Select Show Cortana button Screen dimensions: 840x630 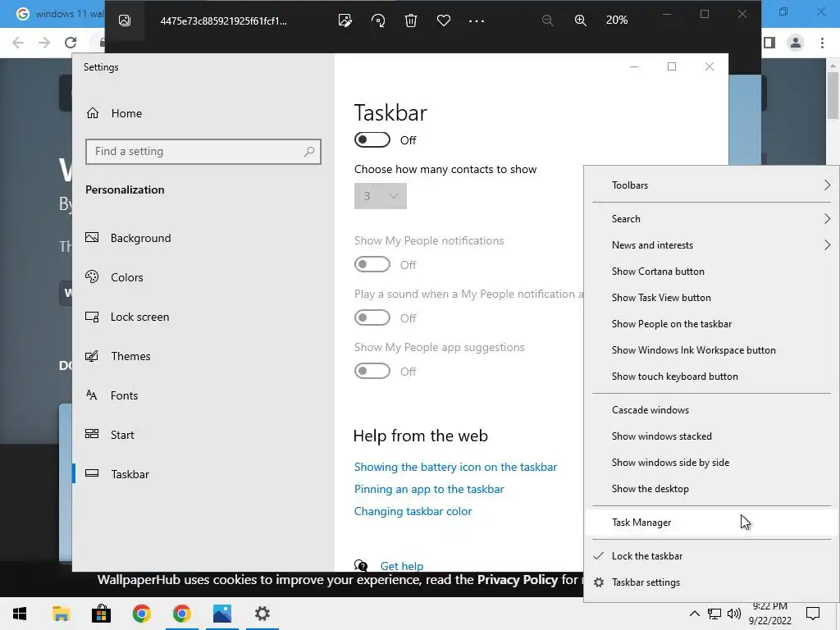click(x=711, y=271)
